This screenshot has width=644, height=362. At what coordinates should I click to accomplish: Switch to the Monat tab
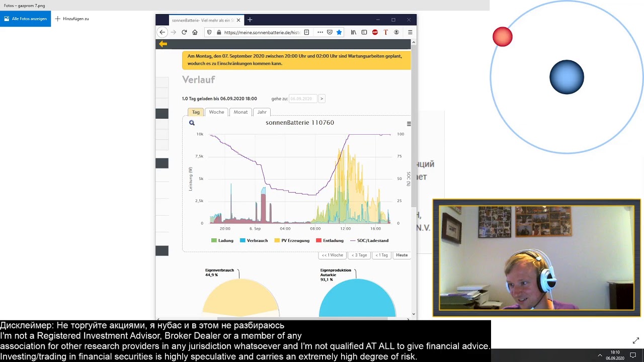(240, 112)
